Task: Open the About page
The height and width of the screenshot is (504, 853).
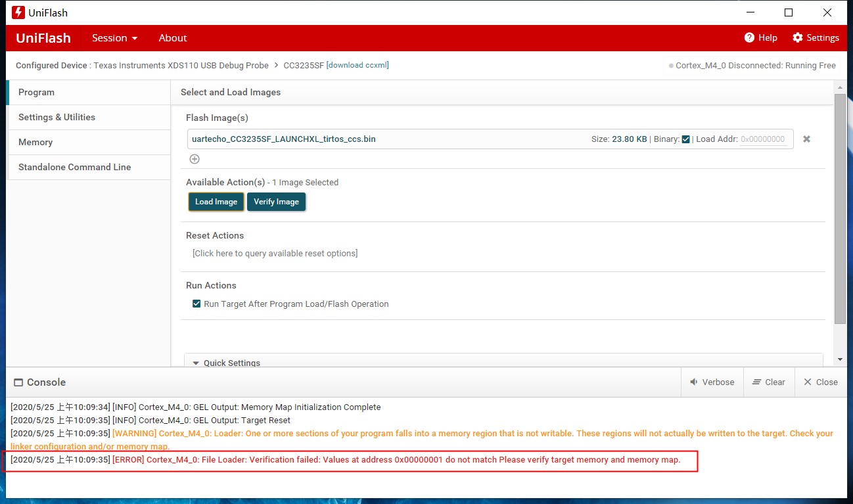Action: 173,37
